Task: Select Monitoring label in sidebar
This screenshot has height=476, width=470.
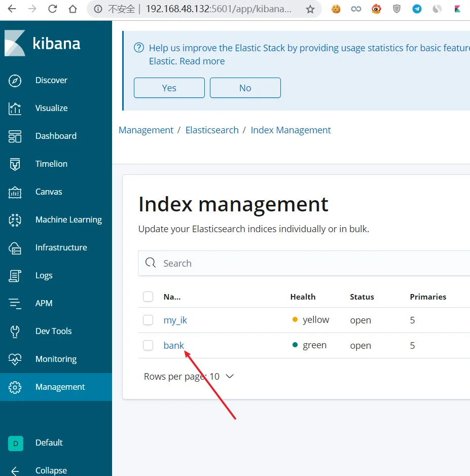Action: (x=56, y=359)
